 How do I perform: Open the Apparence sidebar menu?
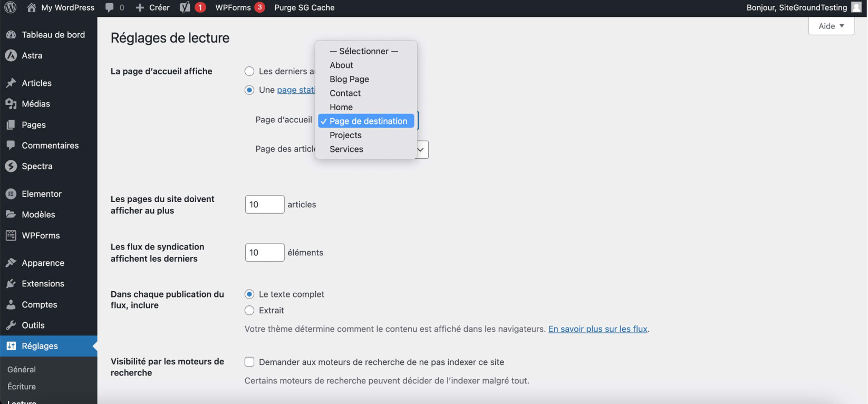[49, 263]
